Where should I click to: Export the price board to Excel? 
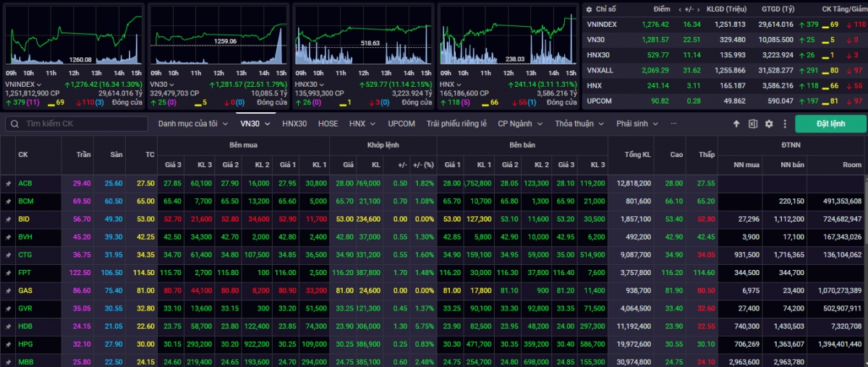click(753, 124)
